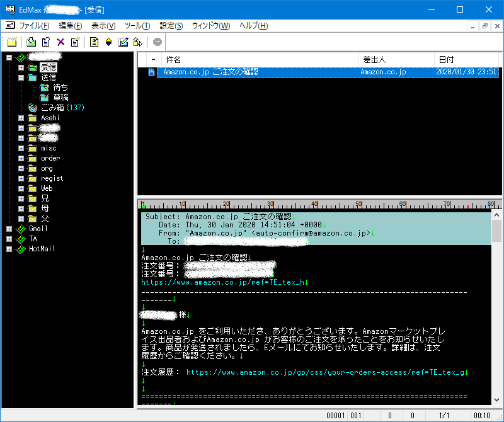504x422 pixels.
Task: Open the 表示(V) menu
Action: (x=103, y=26)
